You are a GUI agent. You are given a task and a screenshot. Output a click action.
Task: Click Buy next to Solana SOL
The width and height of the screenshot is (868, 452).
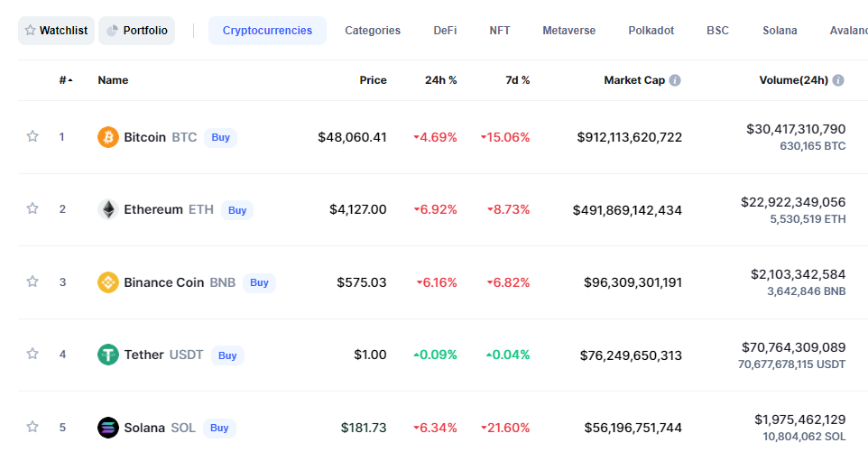click(x=219, y=429)
